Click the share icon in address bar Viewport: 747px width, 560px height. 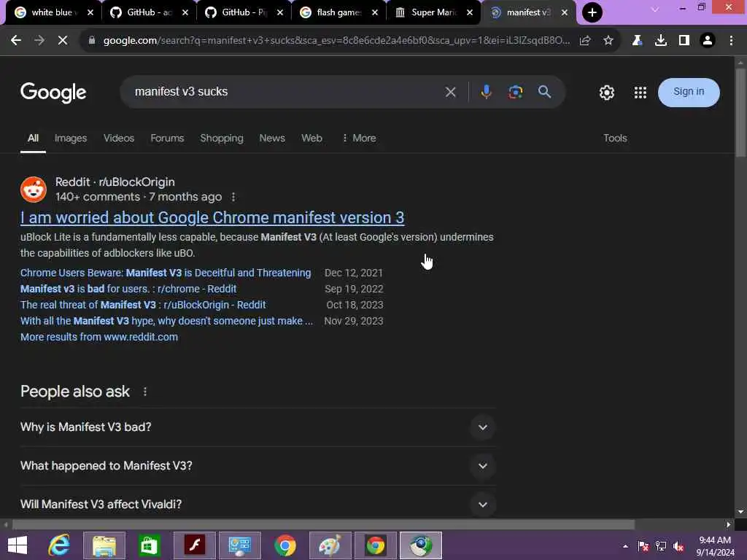click(585, 41)
